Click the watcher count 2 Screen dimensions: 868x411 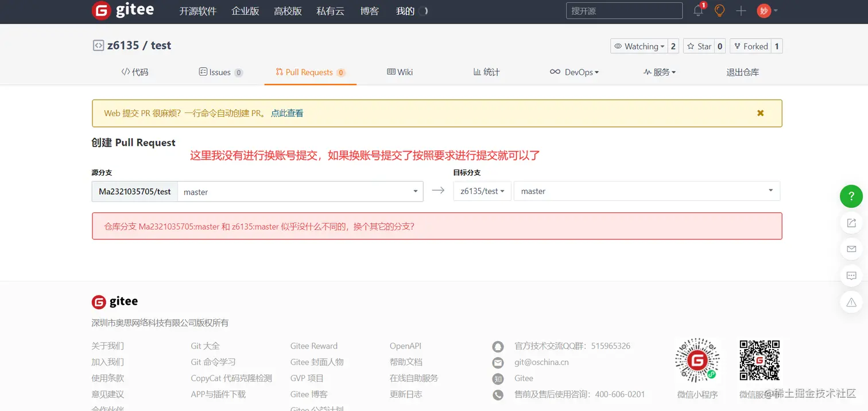[673, 46]
